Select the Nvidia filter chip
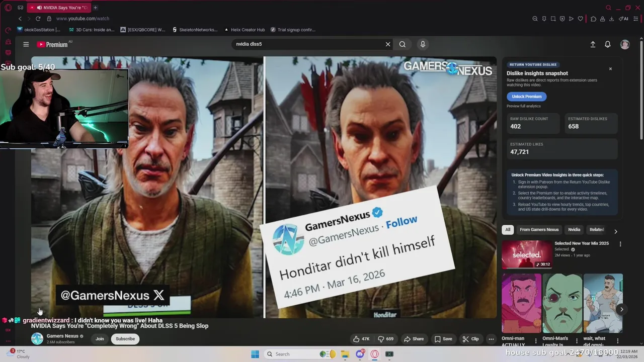 [574, 230]
